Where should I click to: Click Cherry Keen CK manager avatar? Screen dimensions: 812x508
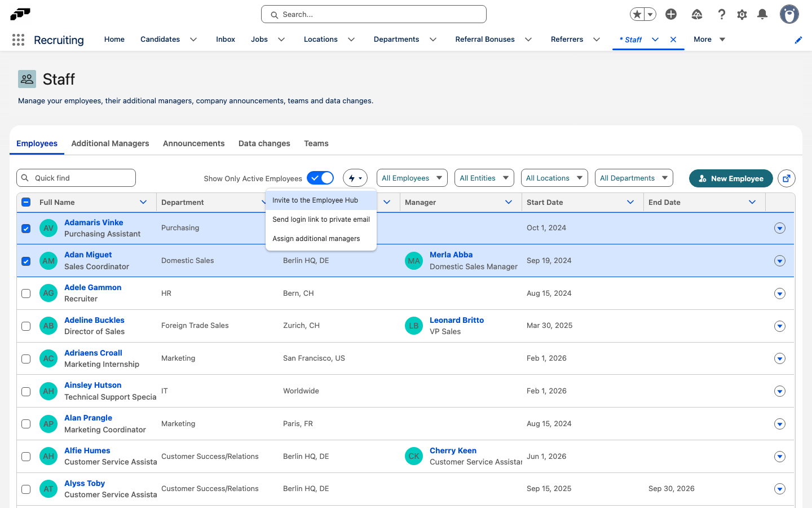tap(414, 456)
